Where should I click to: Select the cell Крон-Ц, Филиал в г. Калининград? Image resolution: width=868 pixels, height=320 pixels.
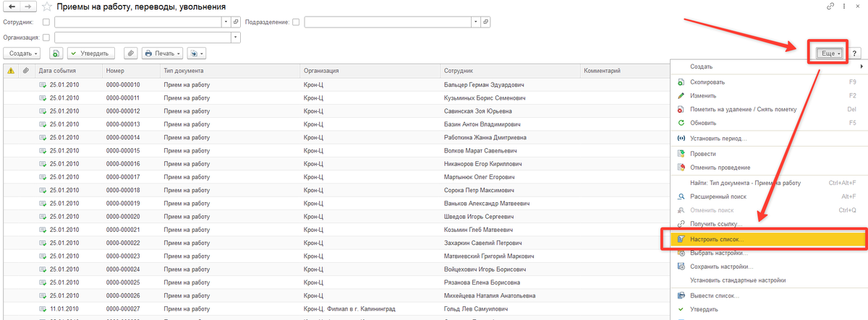[x=370, y=308]
